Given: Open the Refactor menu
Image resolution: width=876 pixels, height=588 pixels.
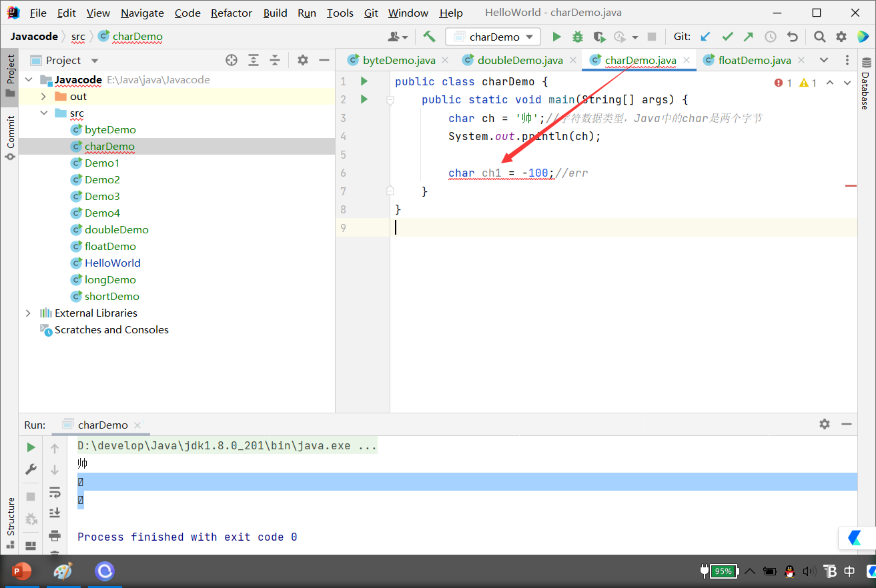Looking at the screenshot, I should point(232,13).
